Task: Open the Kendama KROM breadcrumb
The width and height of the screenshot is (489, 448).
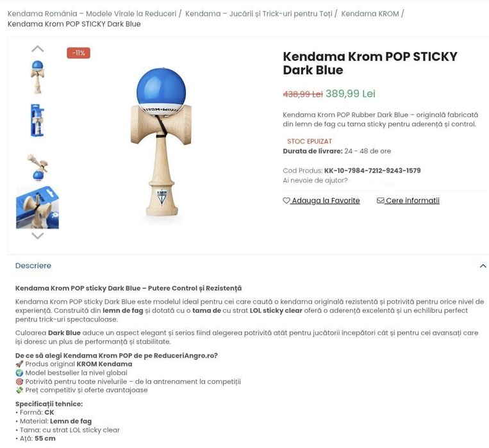Action: coord(370,13)
